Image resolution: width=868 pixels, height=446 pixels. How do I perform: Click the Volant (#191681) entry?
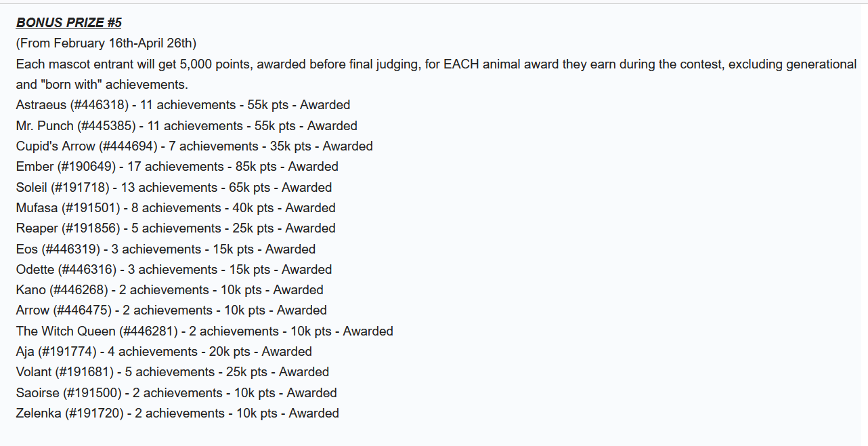[173, 372]
